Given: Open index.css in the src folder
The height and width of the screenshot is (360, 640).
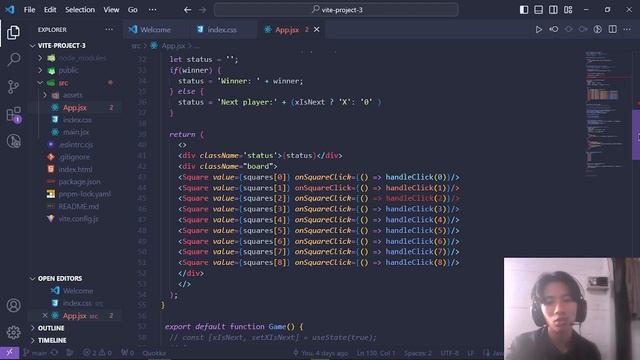Looking at the screenshot, I should click(77, 120).
